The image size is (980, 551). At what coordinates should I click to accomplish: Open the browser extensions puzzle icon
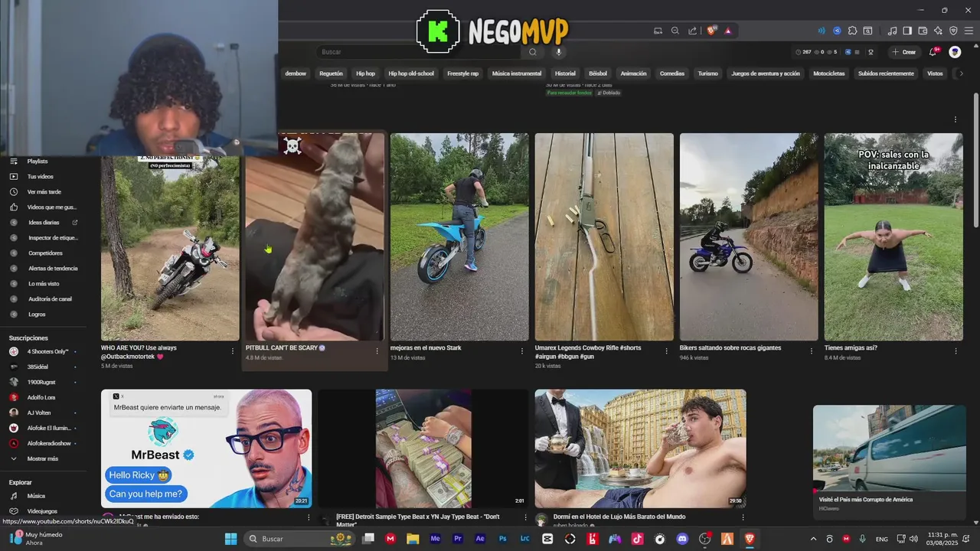point(853,31)
